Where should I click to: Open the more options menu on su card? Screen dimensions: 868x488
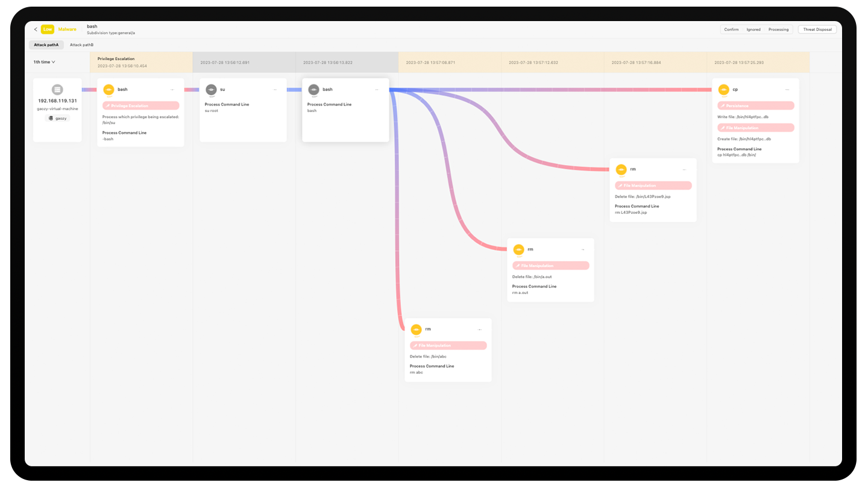pos(275,89)
